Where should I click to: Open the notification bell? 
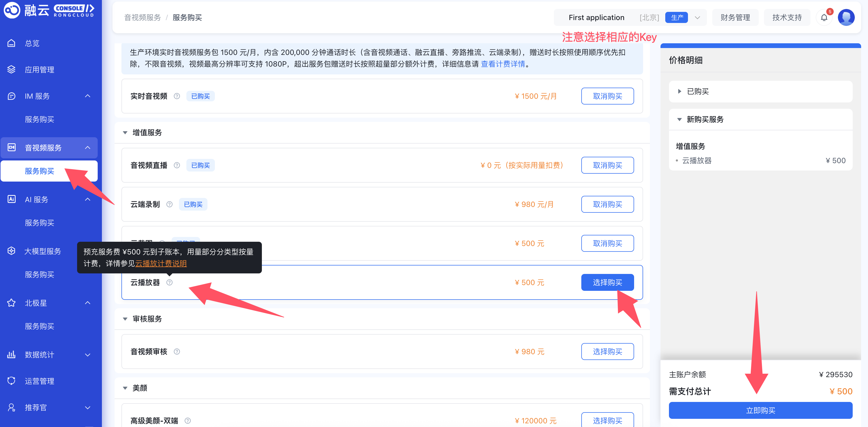(824, 17)
